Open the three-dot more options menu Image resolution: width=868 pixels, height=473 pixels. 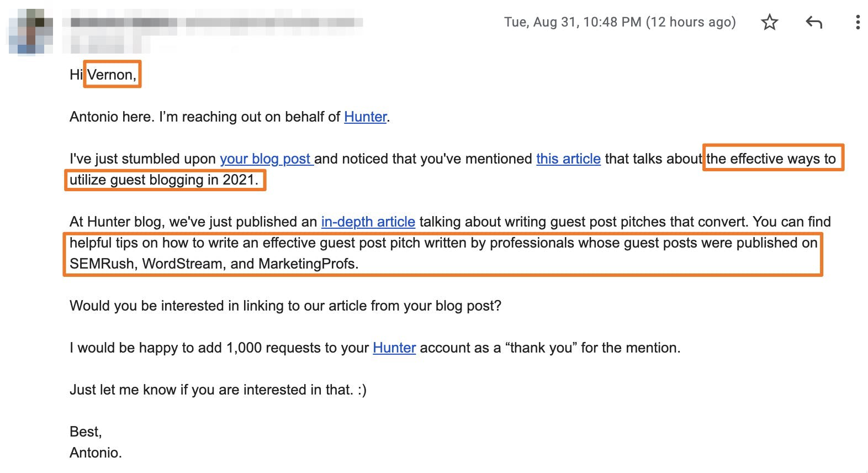pos(857,23)
